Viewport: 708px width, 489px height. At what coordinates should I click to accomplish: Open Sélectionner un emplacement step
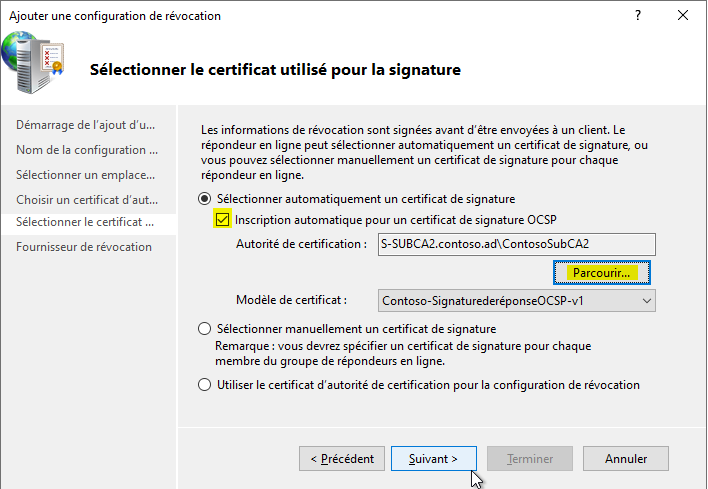(86, 175)
